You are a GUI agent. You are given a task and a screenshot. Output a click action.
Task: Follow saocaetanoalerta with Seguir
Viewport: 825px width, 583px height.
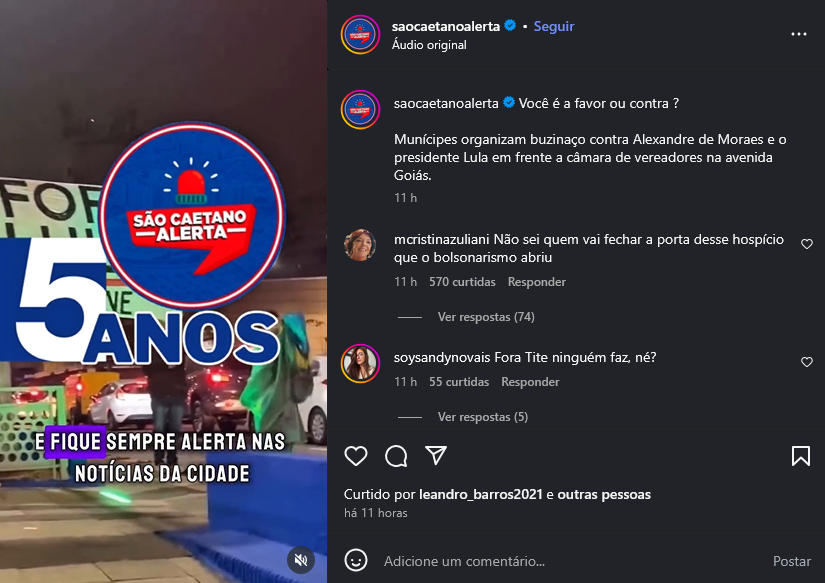point(554,26)
